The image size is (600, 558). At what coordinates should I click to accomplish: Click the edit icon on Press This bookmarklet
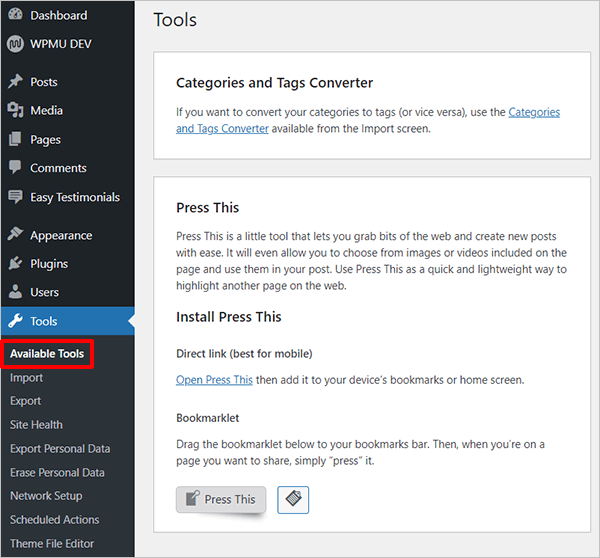click(192, 498)
